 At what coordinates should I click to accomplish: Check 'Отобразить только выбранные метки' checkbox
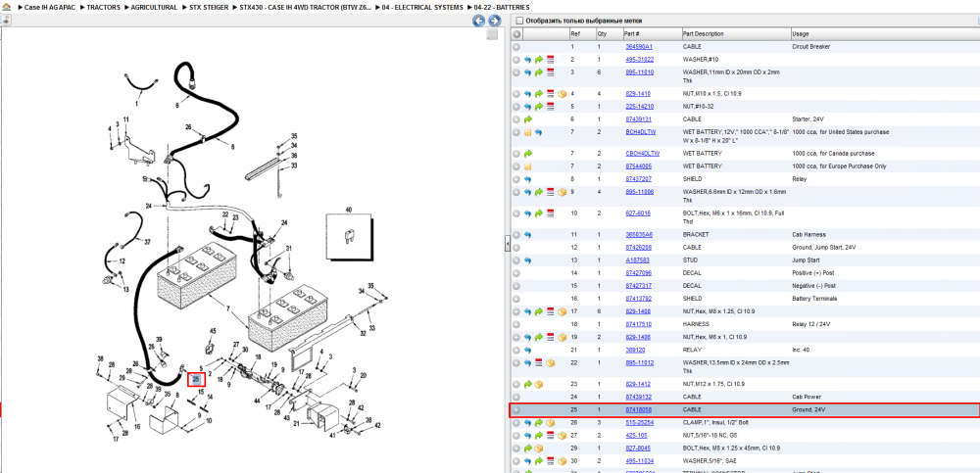click(x=518, y=21)
